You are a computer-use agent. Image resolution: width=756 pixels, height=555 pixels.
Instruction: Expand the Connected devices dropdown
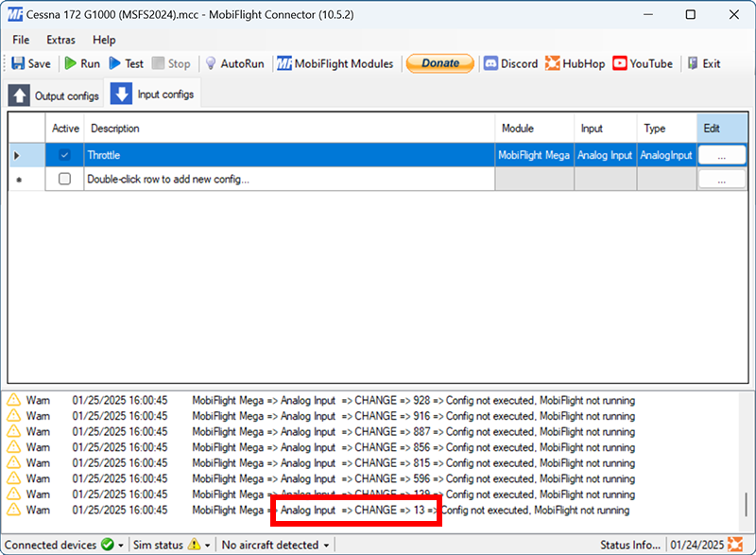[x=121, y=546]
